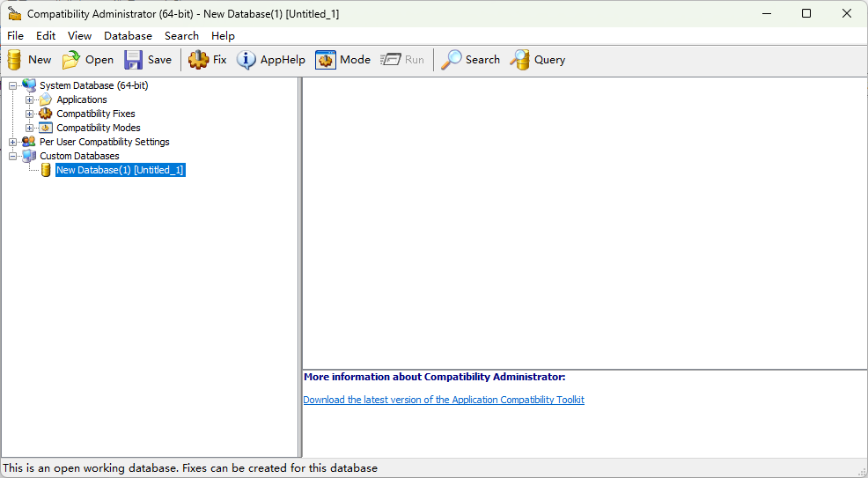Select New Database(1) [Untitled_1] entry
This screenshot has width=868, height=478.
[120, 170]
